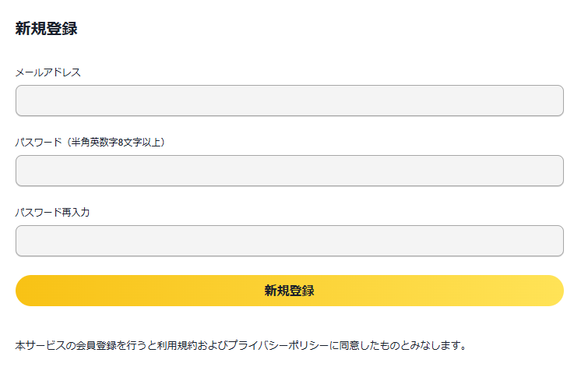
Task: Click the パスワード再入力 input field
Action: pyautogui.click(x=289, y=241)
